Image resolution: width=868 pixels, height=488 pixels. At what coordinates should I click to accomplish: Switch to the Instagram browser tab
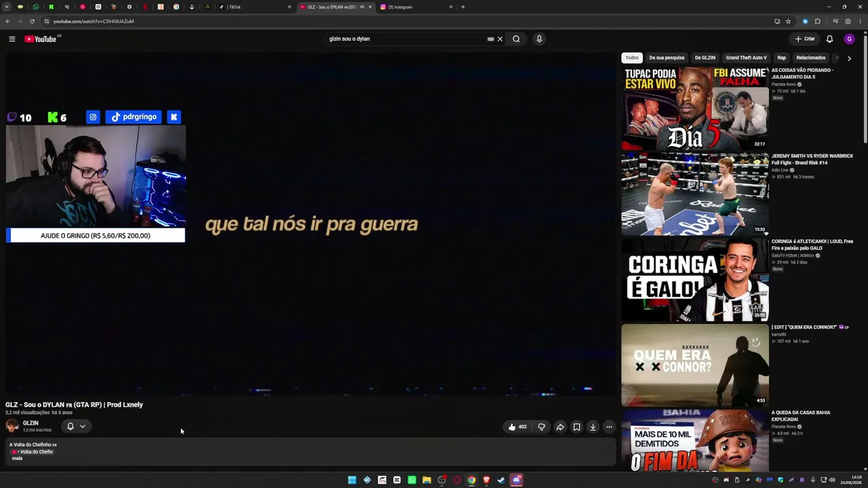coord(416,7)
